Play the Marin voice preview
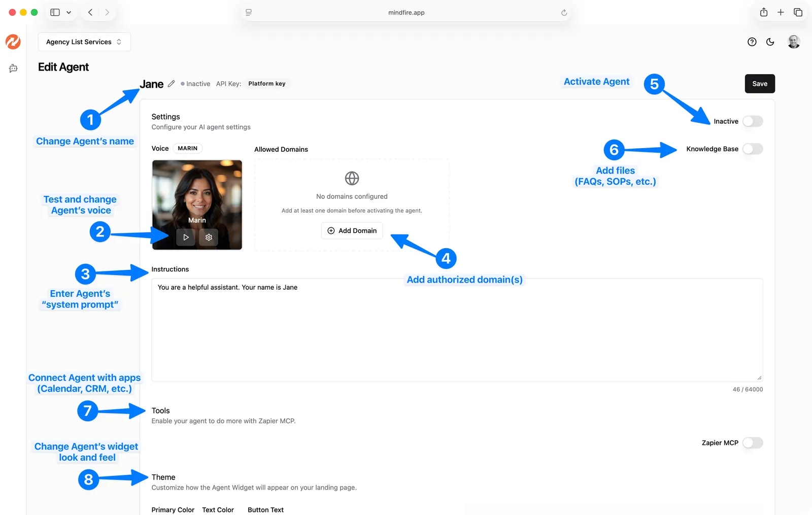The width and height of the screenshot is (812, 515). [x=186, y=237]
